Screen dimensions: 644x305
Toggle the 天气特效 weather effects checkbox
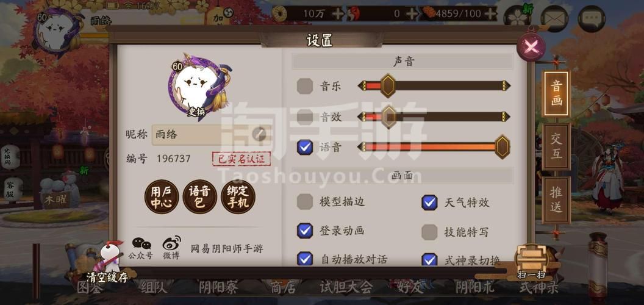429,203
